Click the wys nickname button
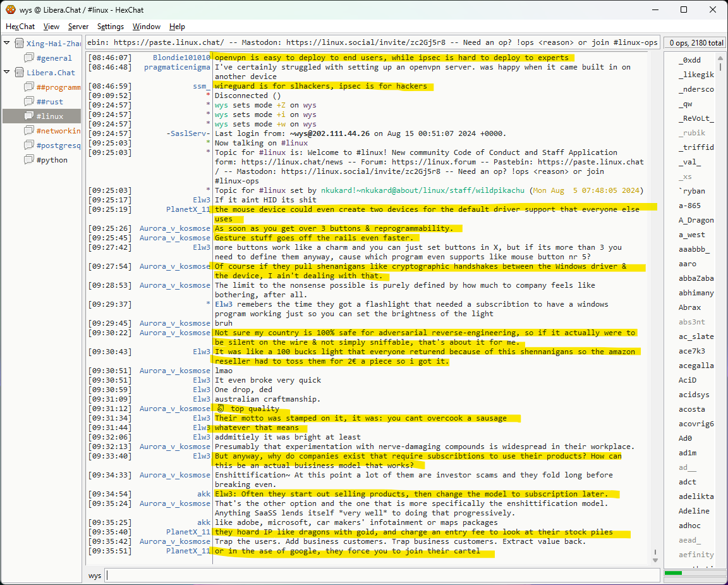Image resolution: width=728 pixels, height=585 pixels. [95, 576]
